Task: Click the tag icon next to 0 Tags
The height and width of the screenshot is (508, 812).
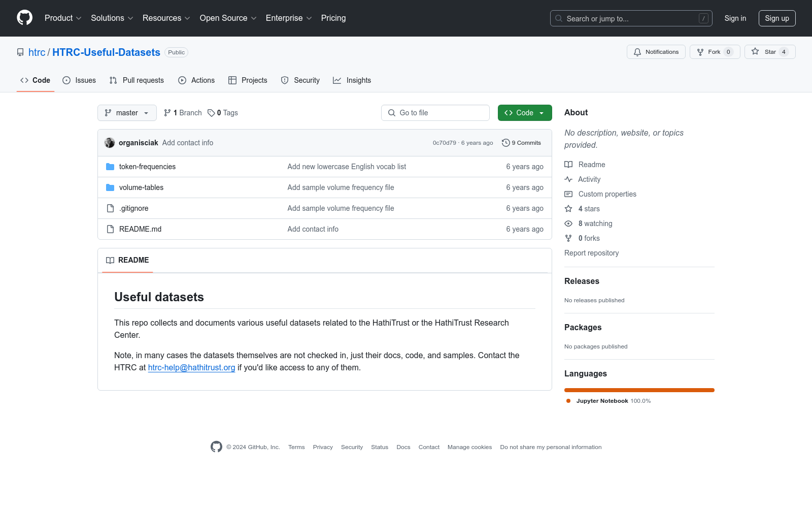Action: point(211,113)
